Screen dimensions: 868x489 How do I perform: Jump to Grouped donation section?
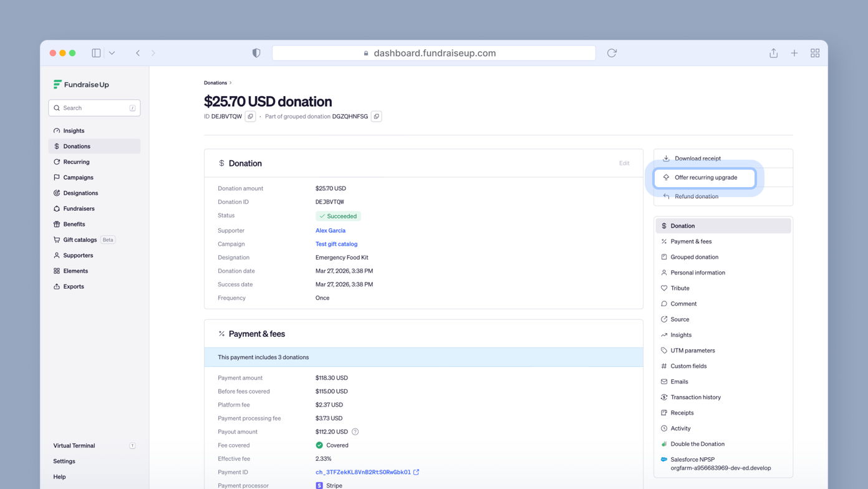(723, 257)
